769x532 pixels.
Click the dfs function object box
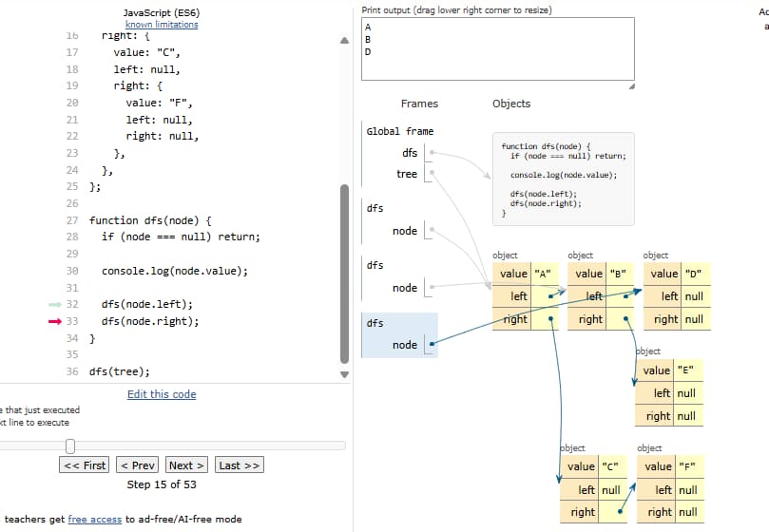[x=563, y=179]
